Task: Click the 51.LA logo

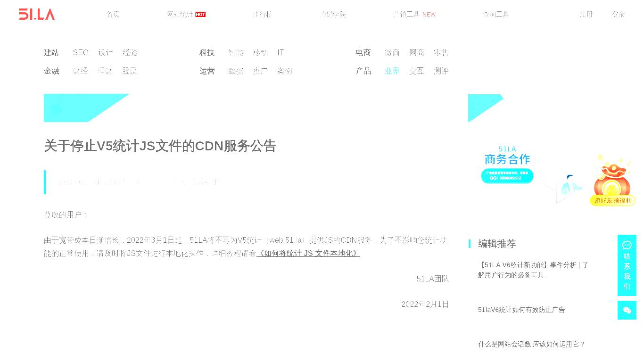Action: coord(37,14)
